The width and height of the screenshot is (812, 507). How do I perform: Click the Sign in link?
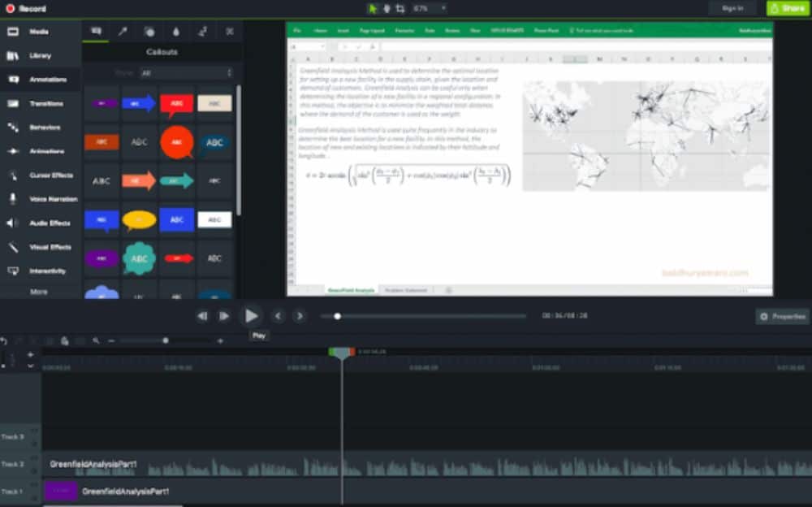click(x=732, y=8)
